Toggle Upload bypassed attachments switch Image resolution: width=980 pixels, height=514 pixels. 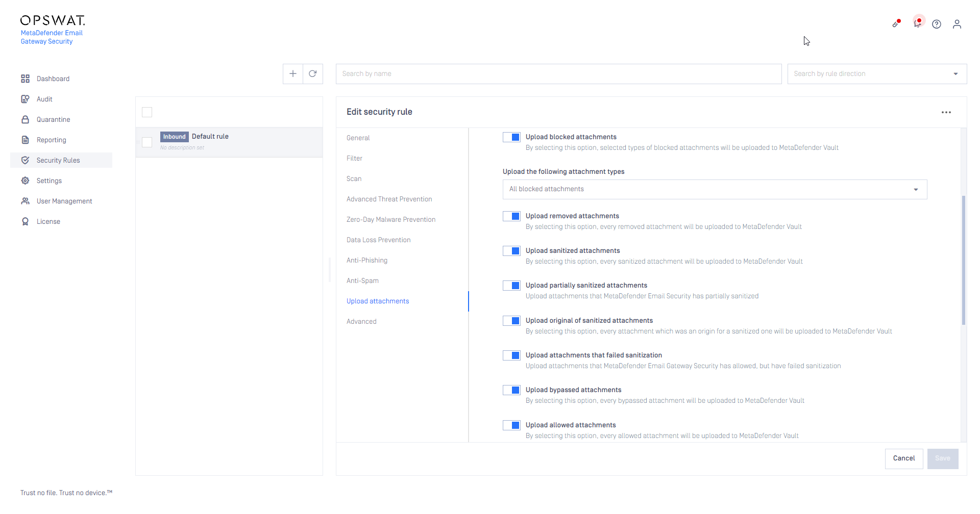(511, 390)
